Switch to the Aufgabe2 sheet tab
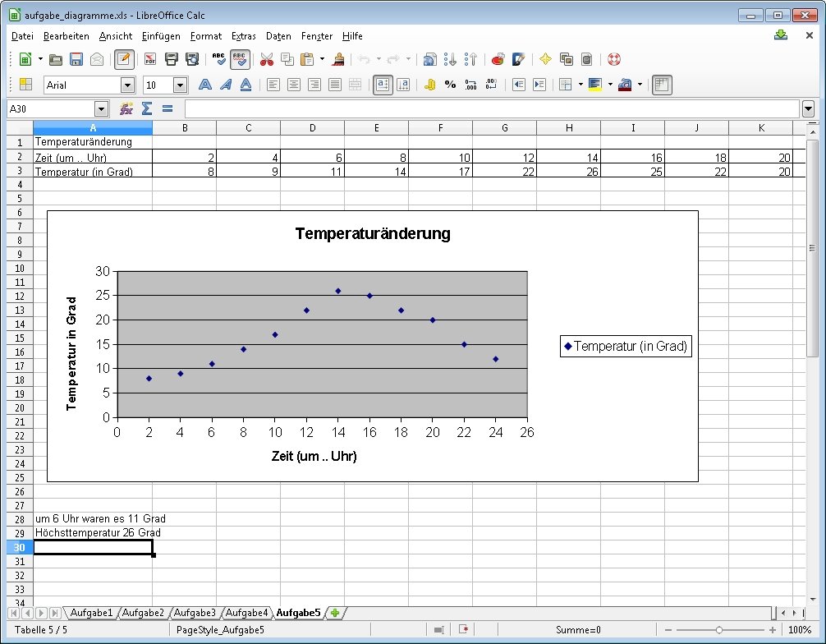826x644 pixels. (143, 613)
